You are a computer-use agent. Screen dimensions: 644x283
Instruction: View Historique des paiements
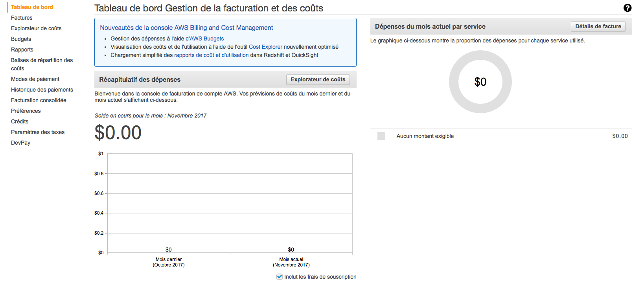(42, 90)
